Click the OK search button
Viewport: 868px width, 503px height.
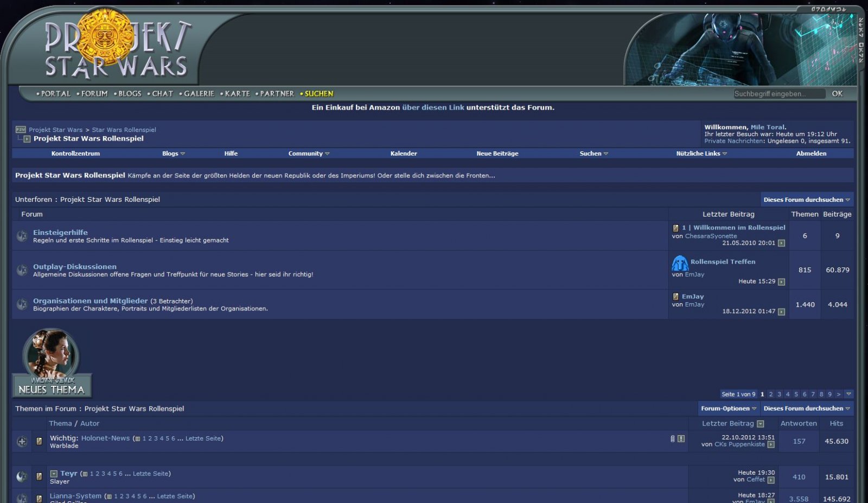(837, 94)
